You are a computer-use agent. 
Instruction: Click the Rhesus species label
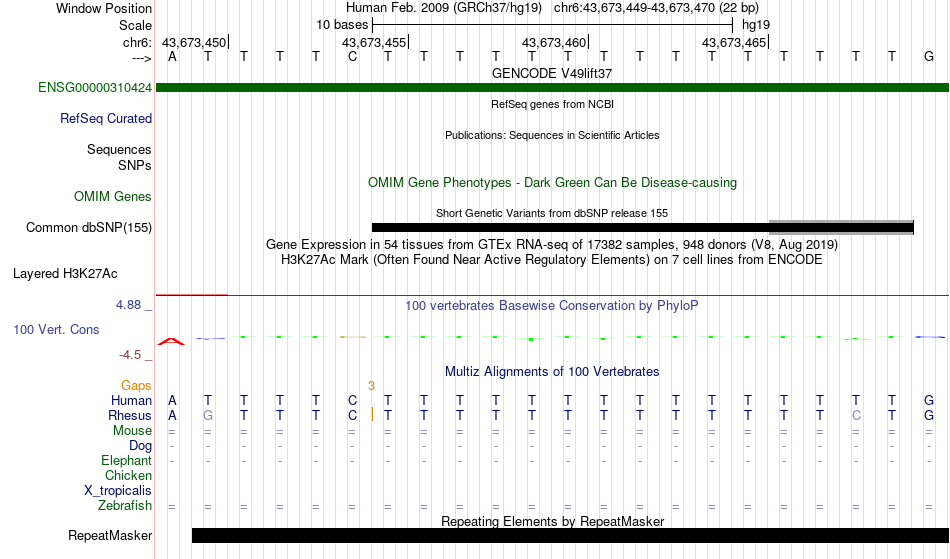tap(130, 416)
